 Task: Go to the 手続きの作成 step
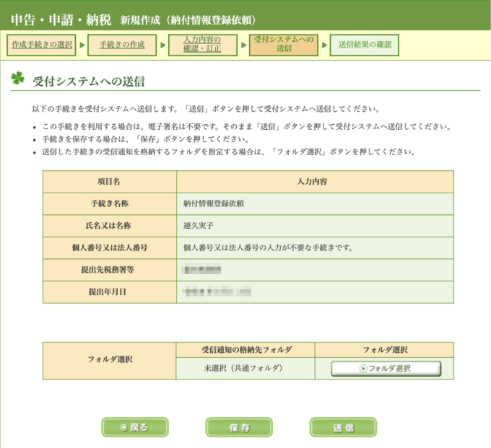[x=122, y=45]
